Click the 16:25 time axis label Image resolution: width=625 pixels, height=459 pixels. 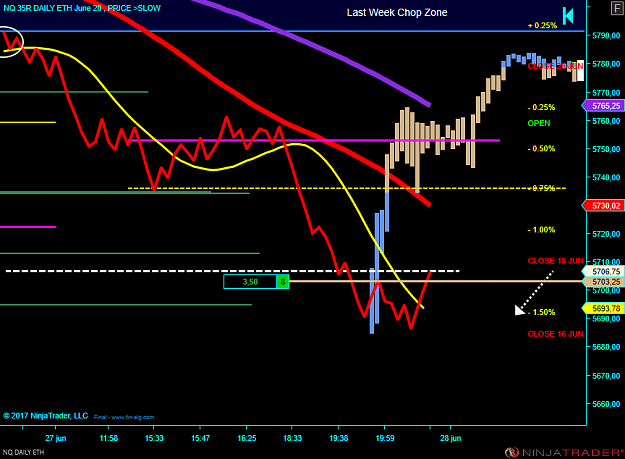pos(247,438)
